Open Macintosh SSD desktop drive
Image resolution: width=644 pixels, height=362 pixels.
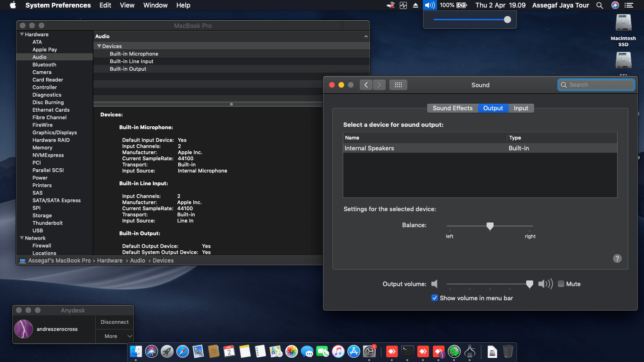(x=623, y=31)
